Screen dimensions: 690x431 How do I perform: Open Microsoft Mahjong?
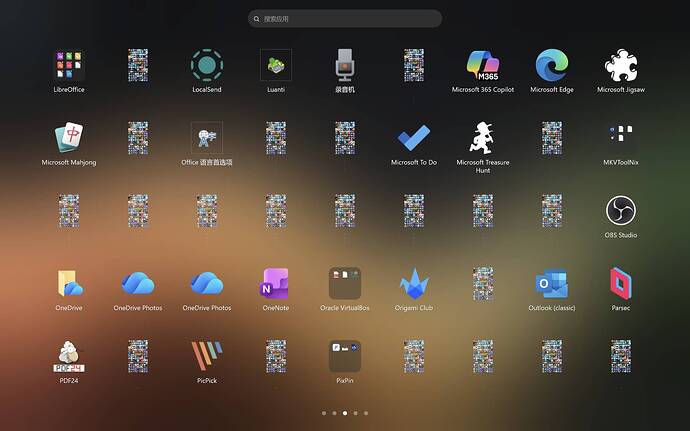pos(69,138)
